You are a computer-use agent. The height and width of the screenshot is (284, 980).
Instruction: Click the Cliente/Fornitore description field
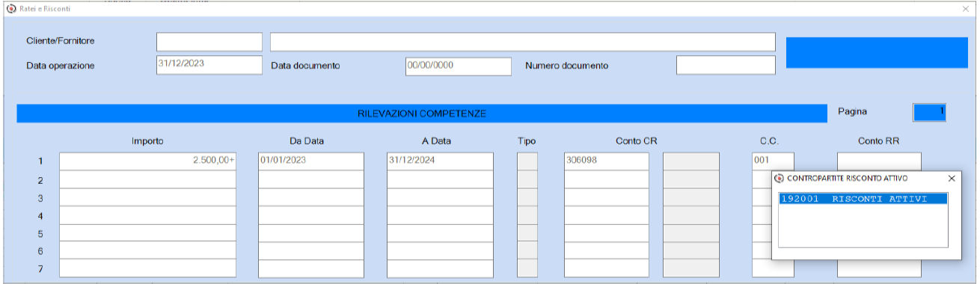[x=522, y=42]
